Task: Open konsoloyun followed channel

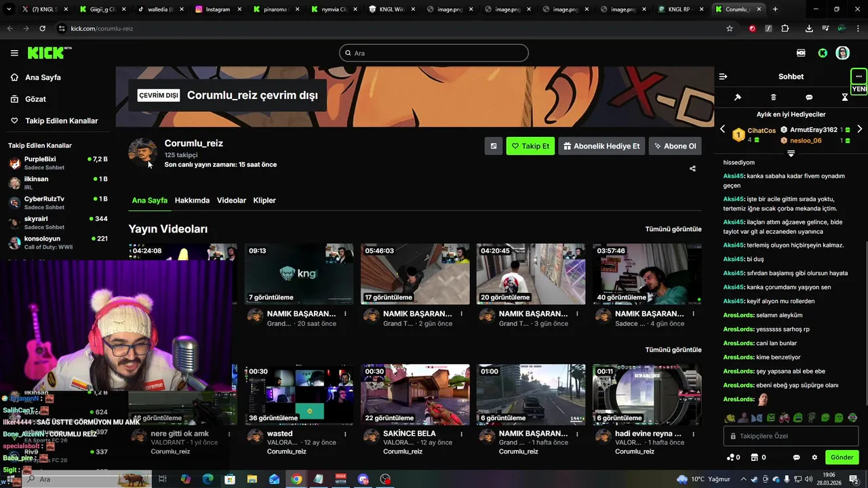Action: (58, 243)
